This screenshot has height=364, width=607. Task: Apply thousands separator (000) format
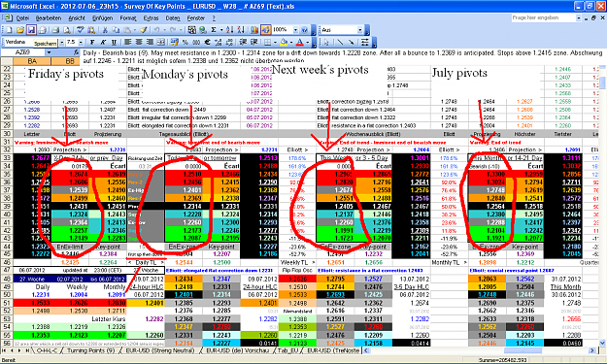(196, 42)
